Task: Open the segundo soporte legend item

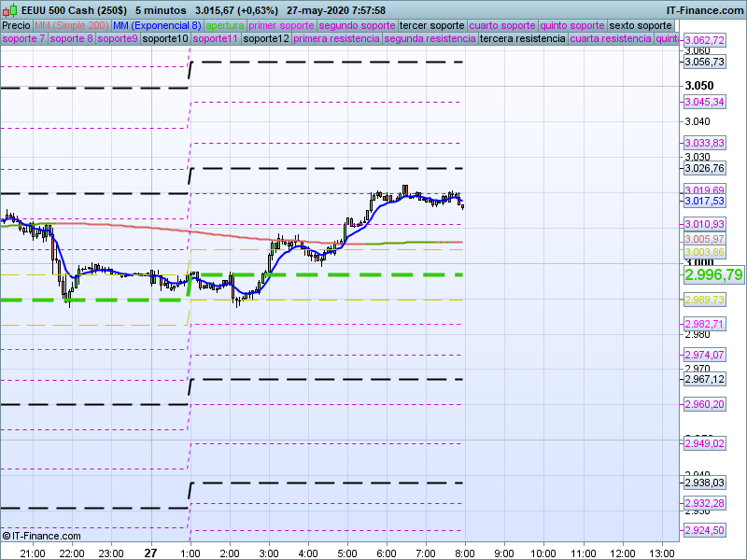Action: click(358, 25)
